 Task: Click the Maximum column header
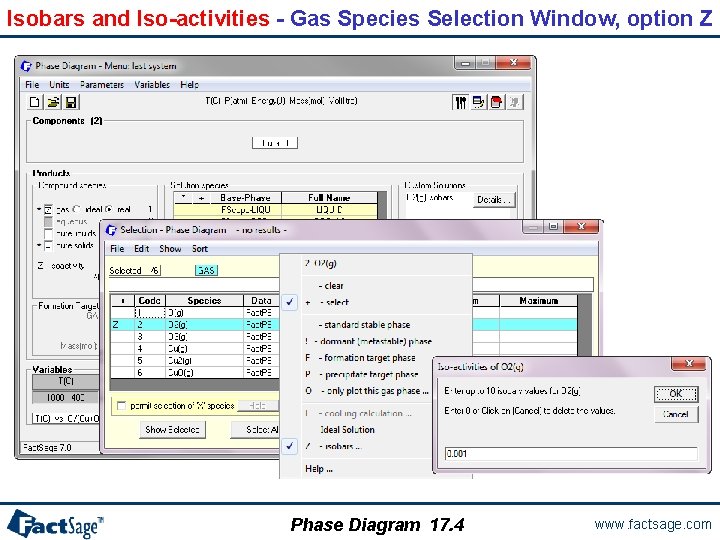[x=539, y=301]
